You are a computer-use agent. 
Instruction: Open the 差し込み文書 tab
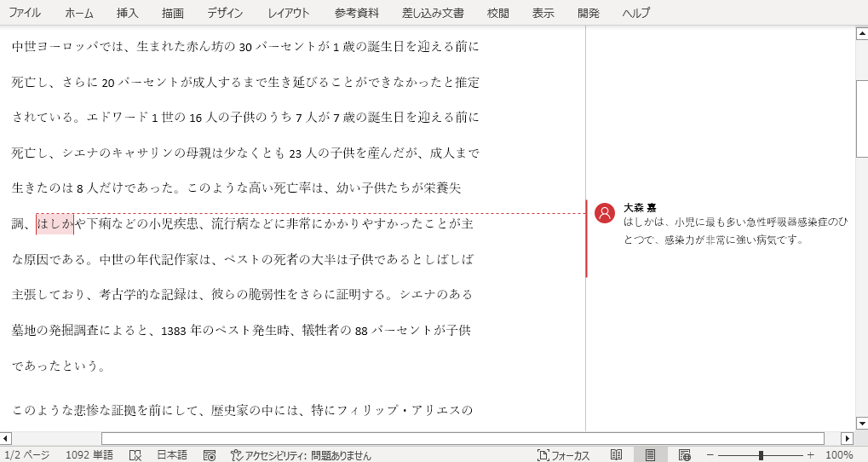point(433,13)
